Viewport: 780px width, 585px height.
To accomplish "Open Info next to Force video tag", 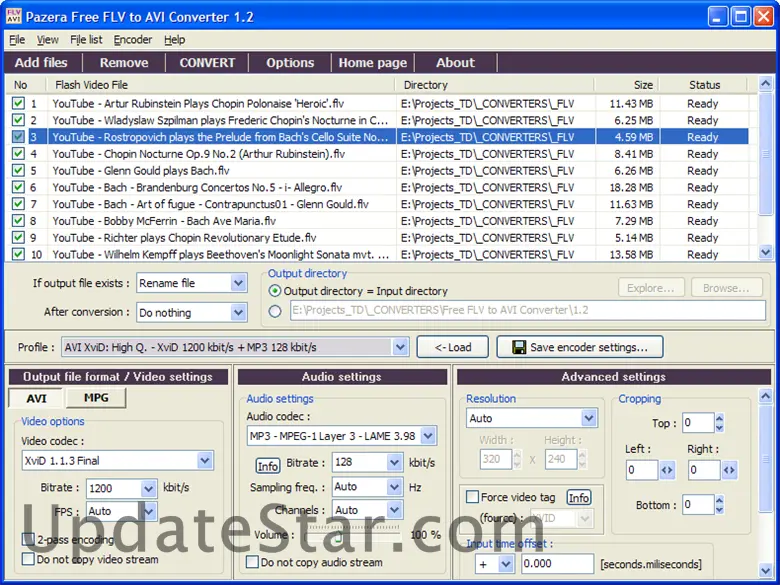I will point(579,497).
